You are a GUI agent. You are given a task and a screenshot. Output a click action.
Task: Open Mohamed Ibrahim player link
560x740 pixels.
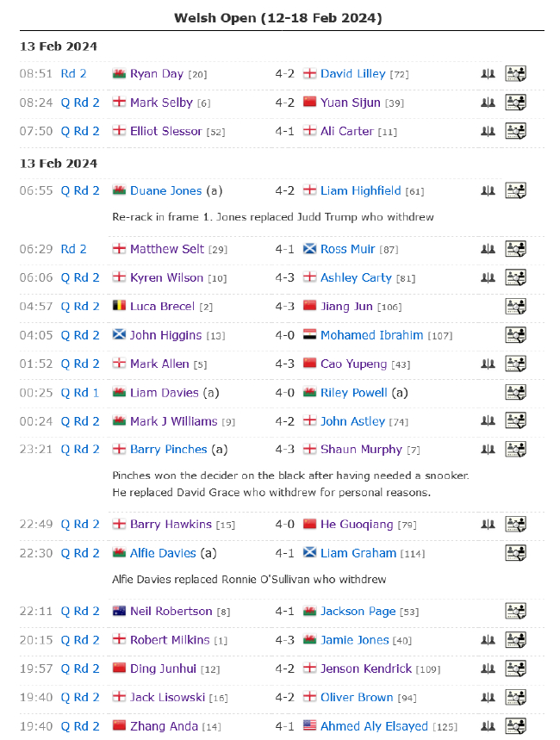[x=371, y=335]
